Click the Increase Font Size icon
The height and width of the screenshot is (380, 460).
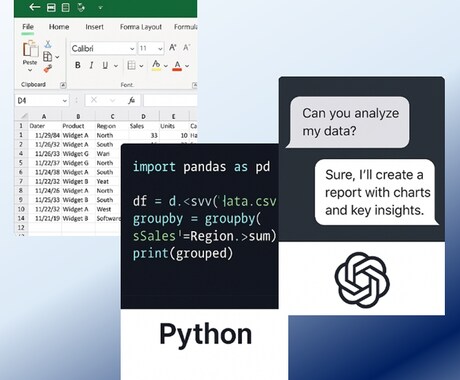(x=173, y=48)
